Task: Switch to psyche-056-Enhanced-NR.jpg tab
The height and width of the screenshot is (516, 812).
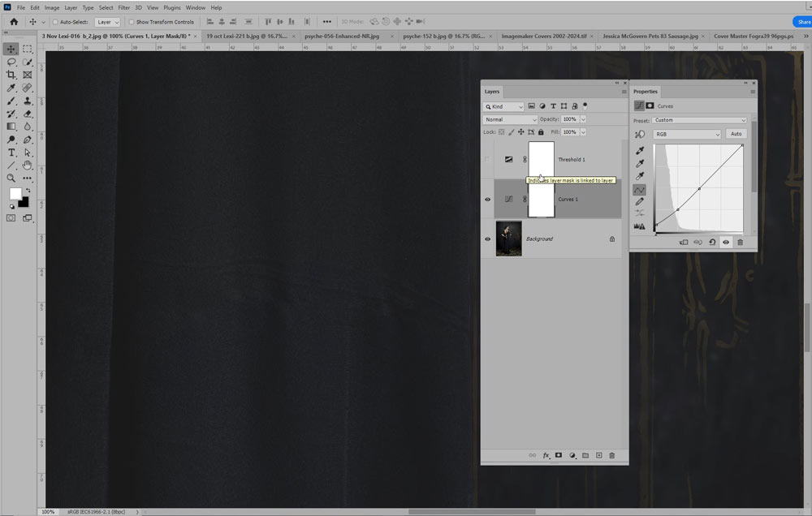Action: pyautogui.click(x=342, y=37)
